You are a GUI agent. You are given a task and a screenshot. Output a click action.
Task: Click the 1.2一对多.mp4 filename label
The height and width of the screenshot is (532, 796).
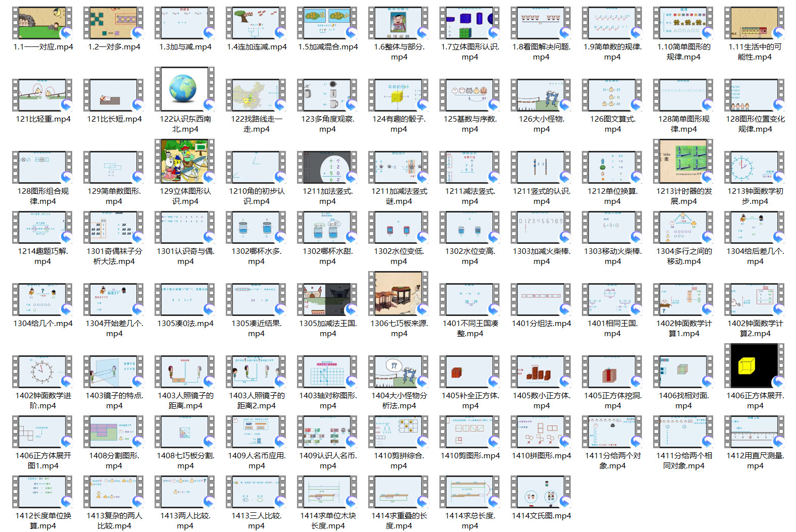tap(114, 47)
